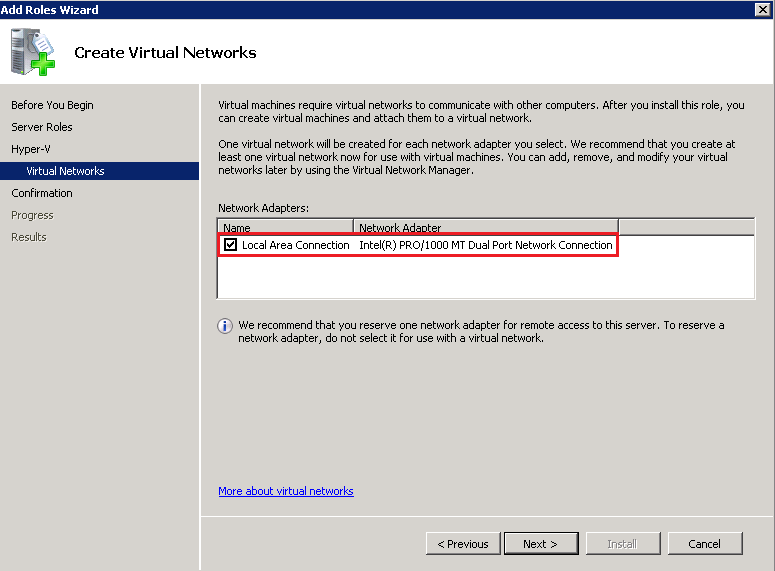Select the Intel PRO/1000 MT adapter row
The height and width of the screenshot is (571, 775).
(x=485, y=245)
